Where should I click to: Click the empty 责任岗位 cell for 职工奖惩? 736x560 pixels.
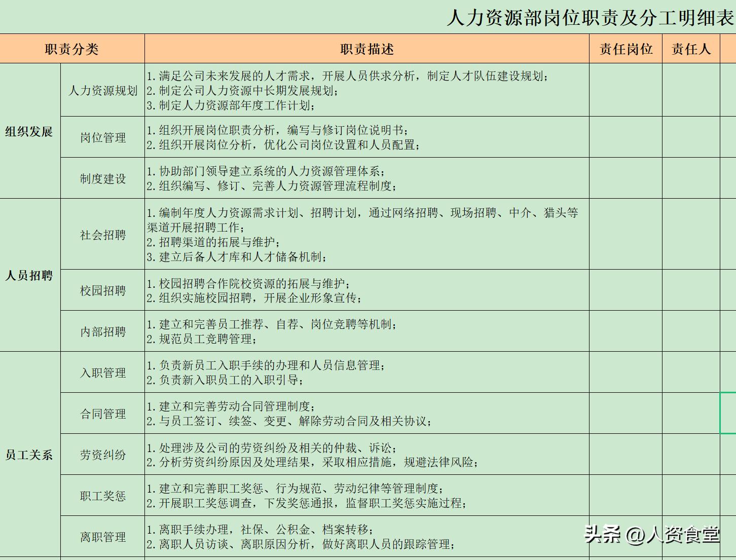(x=625, y=496)
